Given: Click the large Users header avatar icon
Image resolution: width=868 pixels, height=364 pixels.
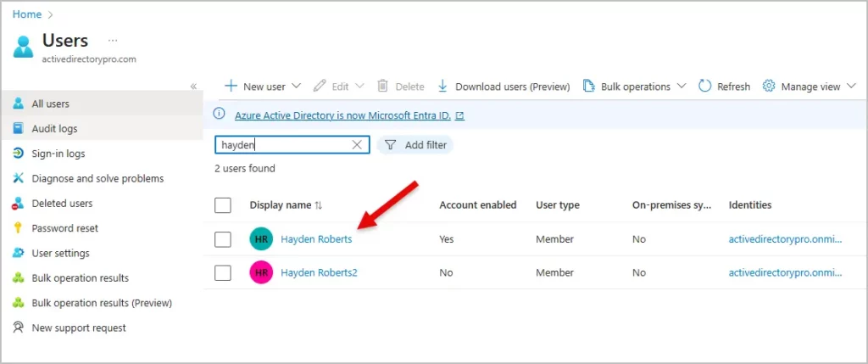Looking at the screenshot, I should click(23, 47).
